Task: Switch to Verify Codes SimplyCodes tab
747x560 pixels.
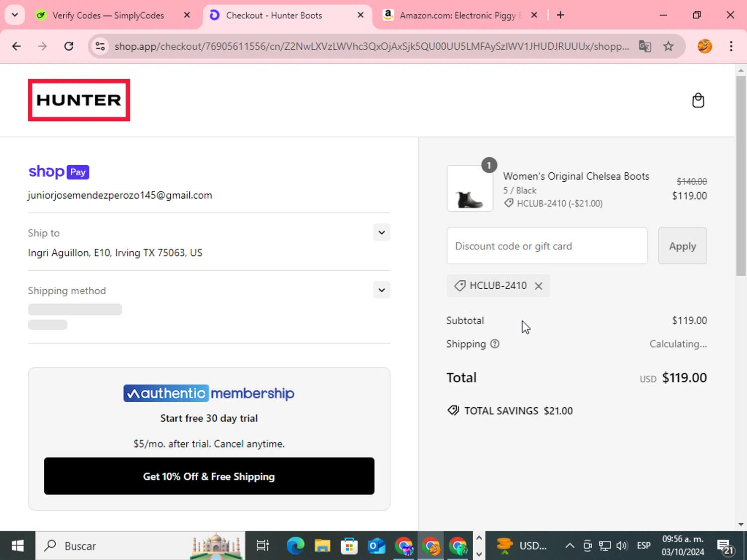Action: (108, 15)
